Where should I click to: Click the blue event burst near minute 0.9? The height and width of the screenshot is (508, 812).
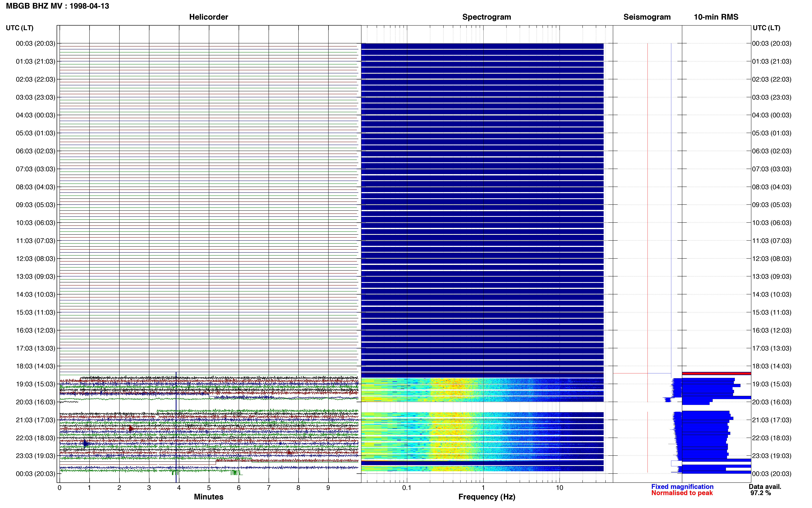click(85, 443)
